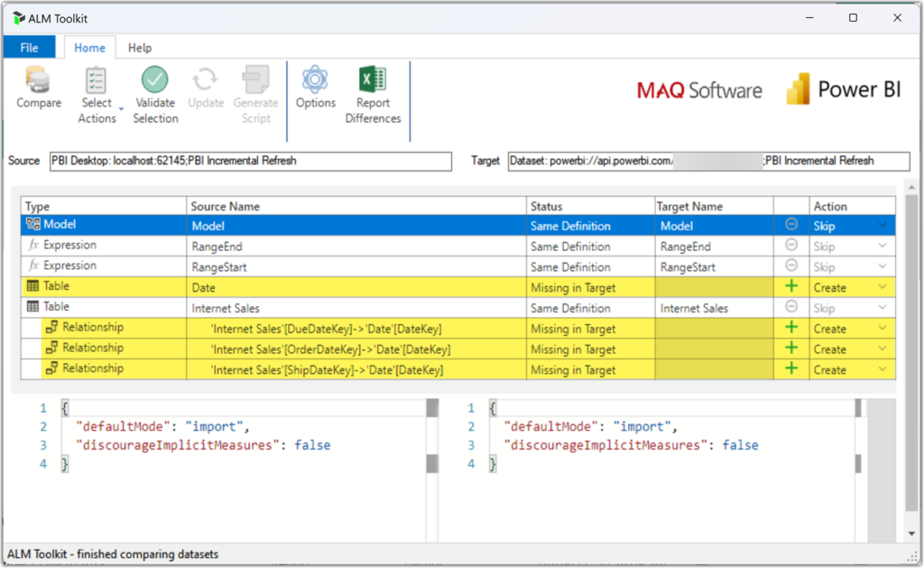This screenshot has width=924, height=568.
Task: Click the main scrollbar down arrow
Action: [x=911, y=533]
